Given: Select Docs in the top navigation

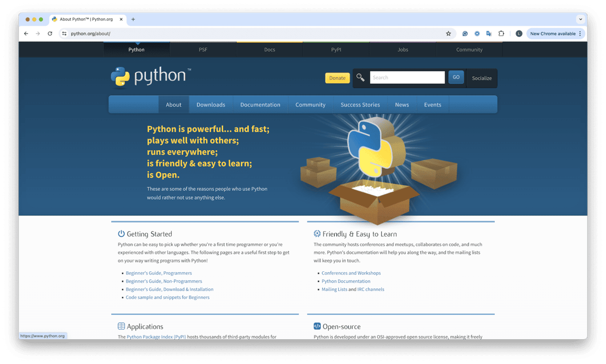Looking at the screenshot, I should [270, 49].
